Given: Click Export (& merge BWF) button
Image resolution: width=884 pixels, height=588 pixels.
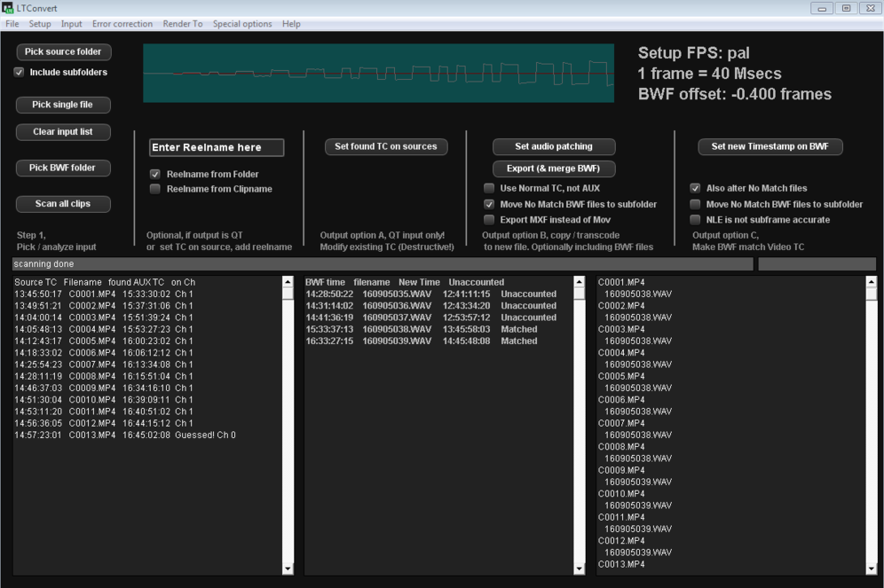Looking at the screenshot, I should [x=554, y=169].
